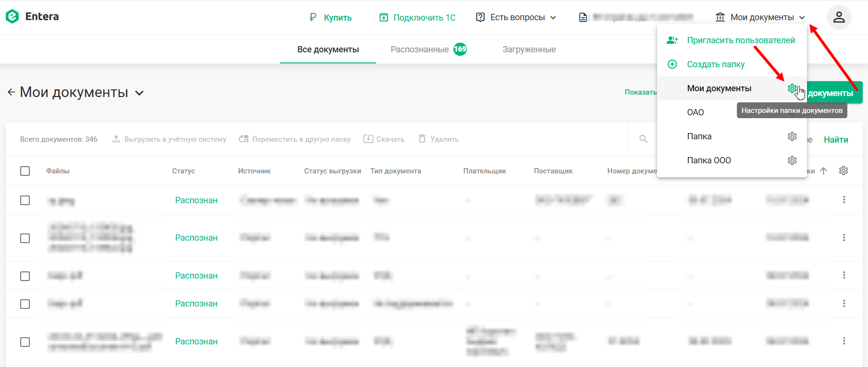
Task: Click the Удалить button
Action: (x=439, y=139)
